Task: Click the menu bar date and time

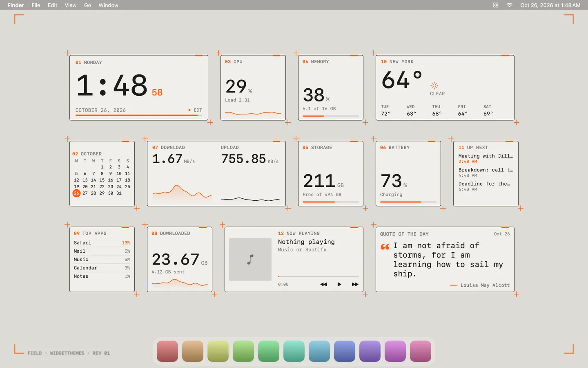Action: 550,5
